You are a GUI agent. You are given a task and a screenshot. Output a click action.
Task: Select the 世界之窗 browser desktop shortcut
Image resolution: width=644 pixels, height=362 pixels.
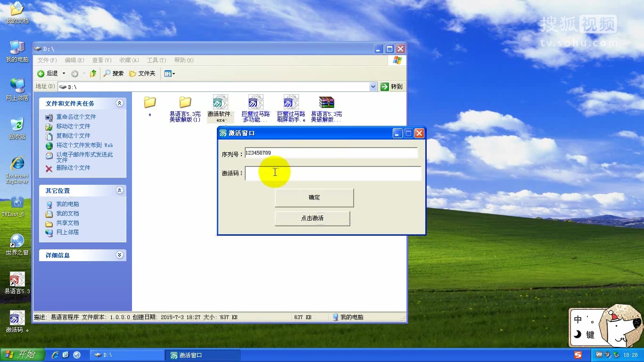[x=17, y=244]
